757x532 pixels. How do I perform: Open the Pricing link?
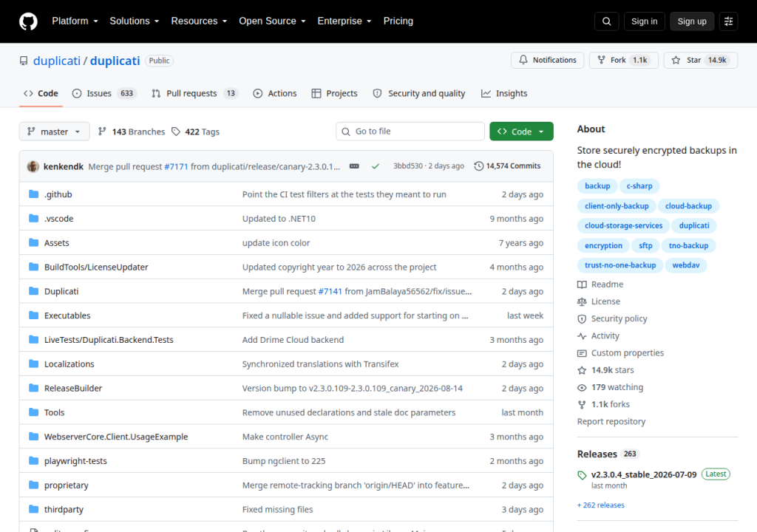[398, 21]
